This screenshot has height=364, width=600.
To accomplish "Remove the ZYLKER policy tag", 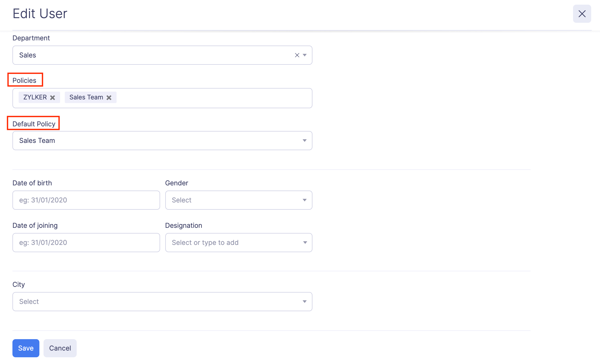I will coord(53,97).
